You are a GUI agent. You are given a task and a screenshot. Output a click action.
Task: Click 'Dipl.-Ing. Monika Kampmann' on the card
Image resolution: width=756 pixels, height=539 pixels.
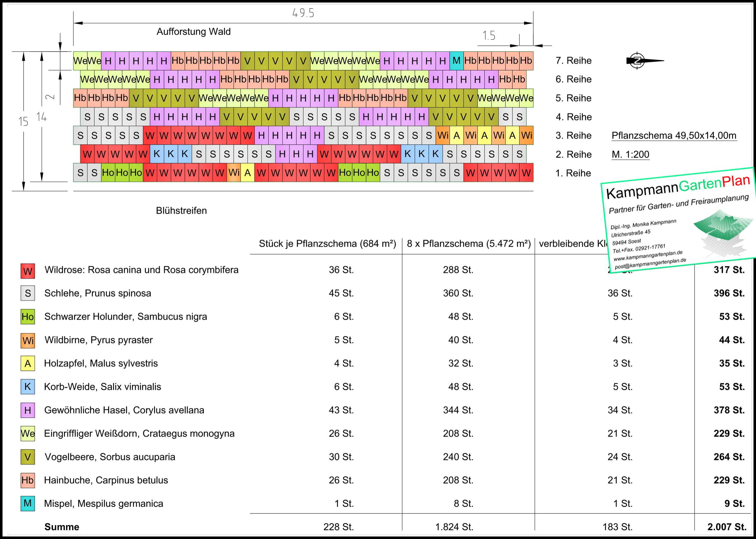[643, 224]
